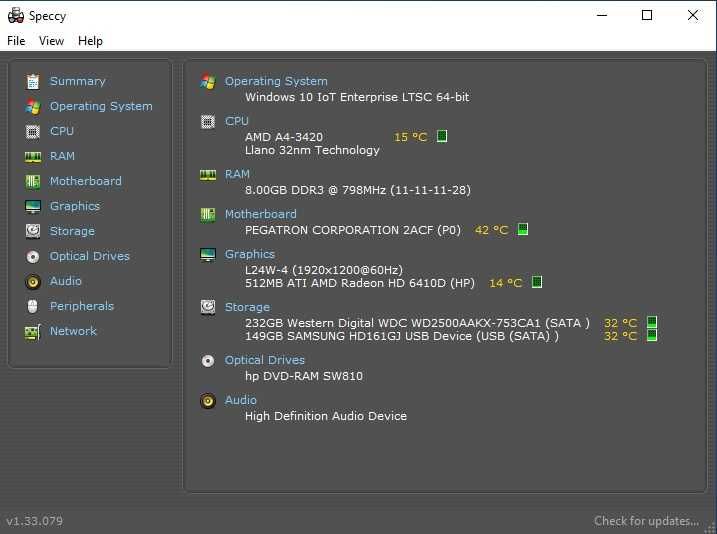Click the GPU temperature indicator next to 14 °C
Viewport: 717px width, 534px height.
537,282
